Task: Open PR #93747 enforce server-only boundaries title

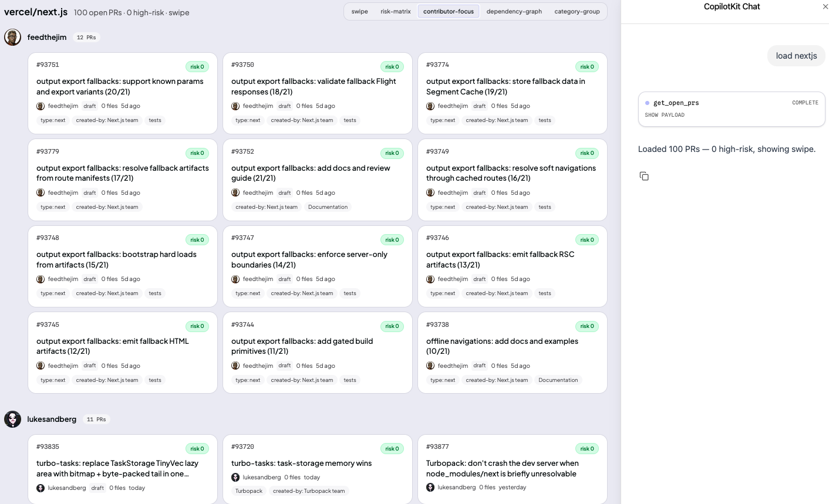Action: (309, 259)
